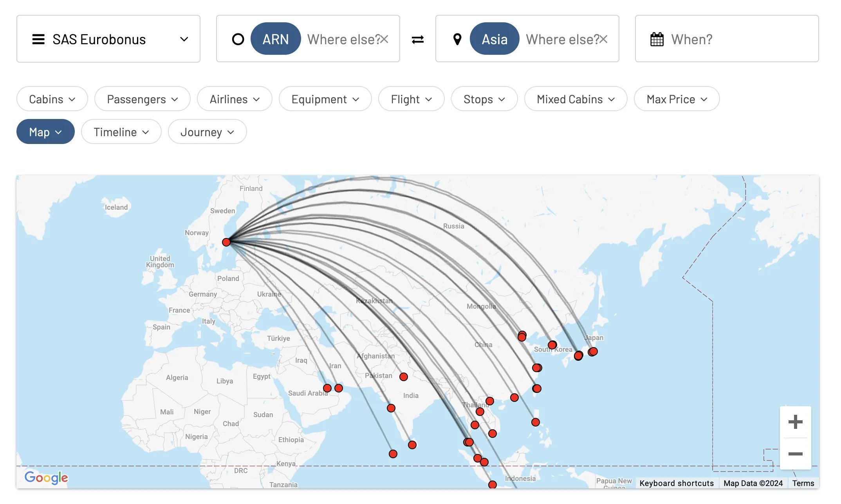Viewport: 841px width, 504px height.
Task: Expand the Equipment filter
Action: (x=325, y=99)
